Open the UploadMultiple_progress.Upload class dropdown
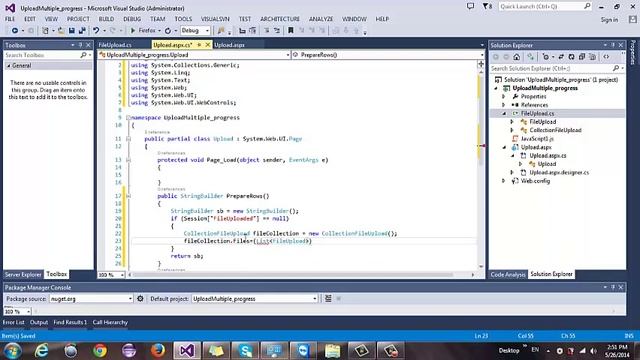The height and width of the screenshot is (360, 640). pos(194,55)
